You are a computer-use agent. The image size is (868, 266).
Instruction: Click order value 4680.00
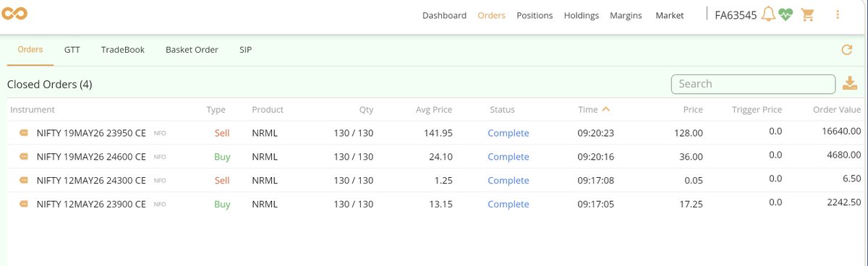tap(845, 155)
